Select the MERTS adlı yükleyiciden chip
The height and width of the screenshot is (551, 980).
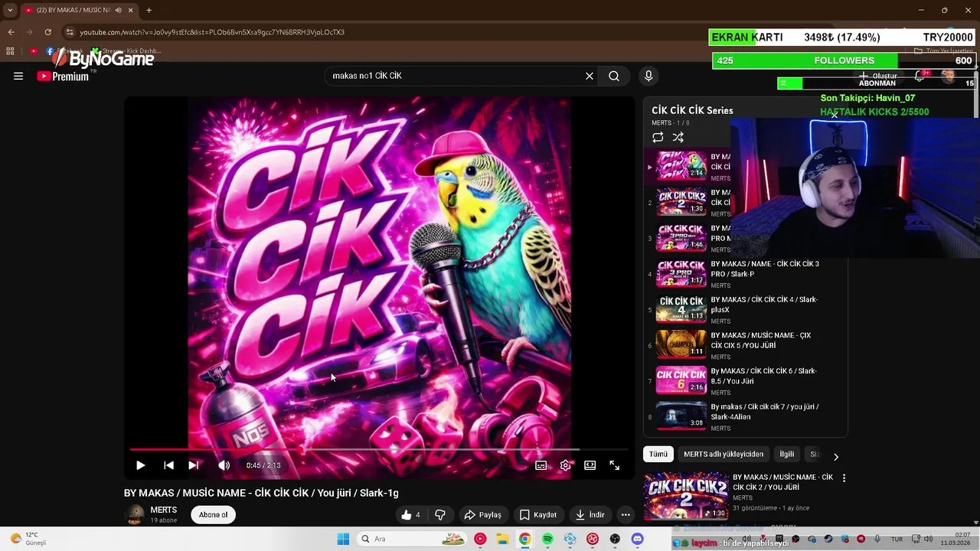coord(724,455)
